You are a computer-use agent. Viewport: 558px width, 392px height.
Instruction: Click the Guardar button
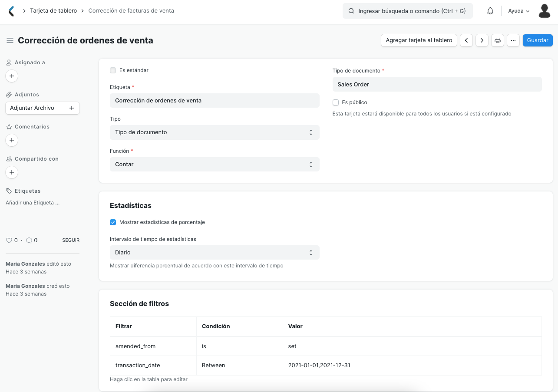(x=538, y=40)
